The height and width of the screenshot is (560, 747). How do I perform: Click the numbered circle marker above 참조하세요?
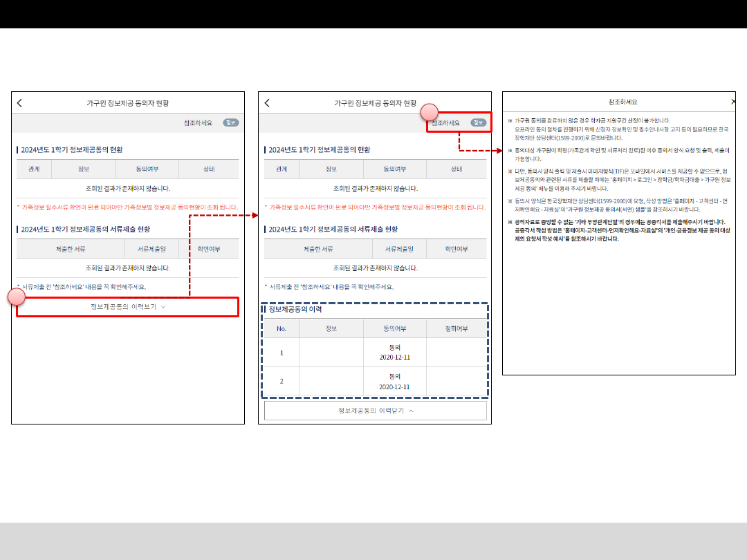430,111
